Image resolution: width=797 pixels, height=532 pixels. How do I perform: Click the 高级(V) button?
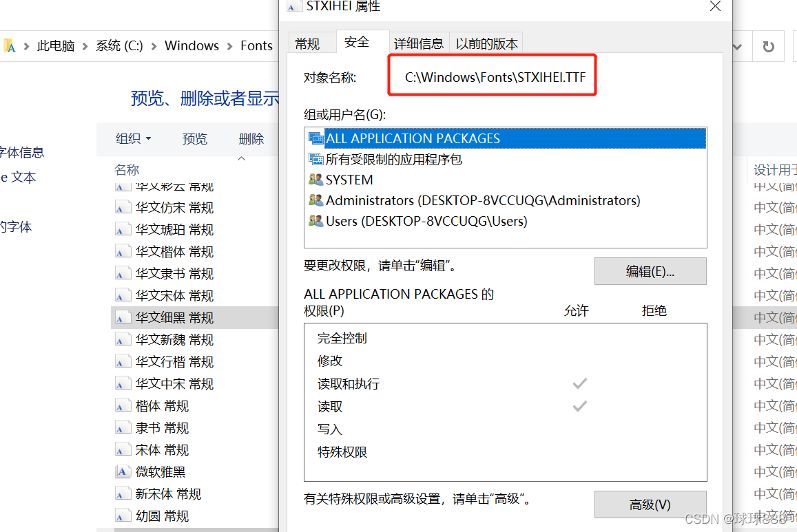click(x=650, y=504)
